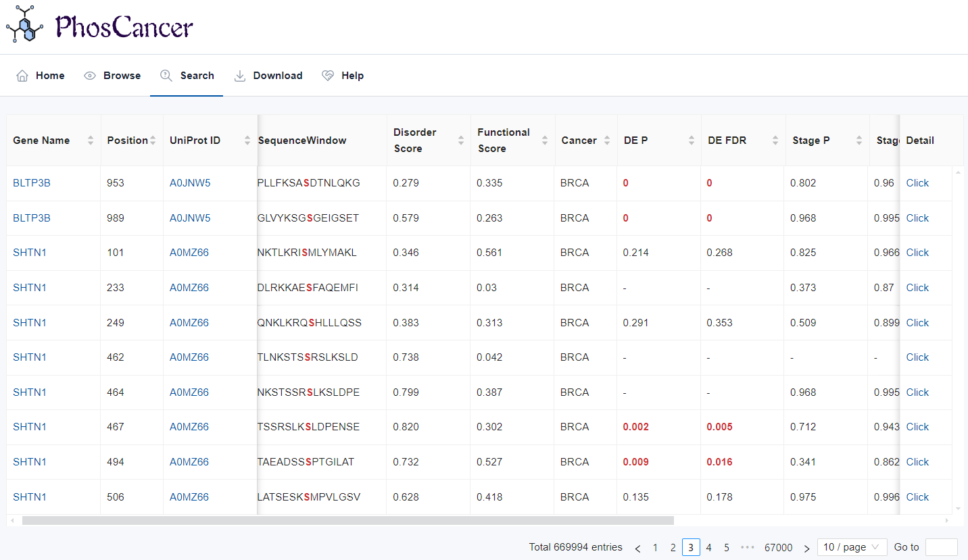Open BLTP3B gene link at position 989

(32, 218)
